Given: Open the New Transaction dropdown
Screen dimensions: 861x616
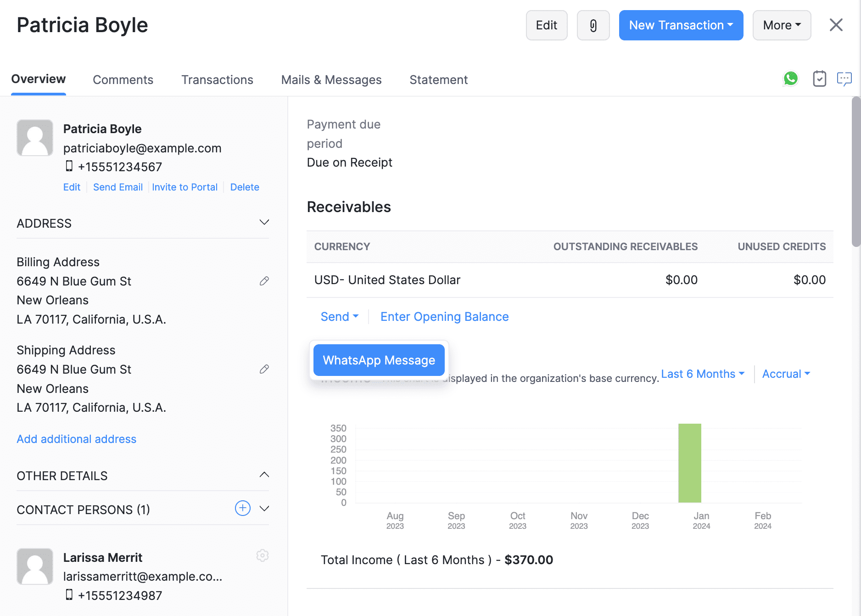Looking at the screenshot, I should point(681,25).
